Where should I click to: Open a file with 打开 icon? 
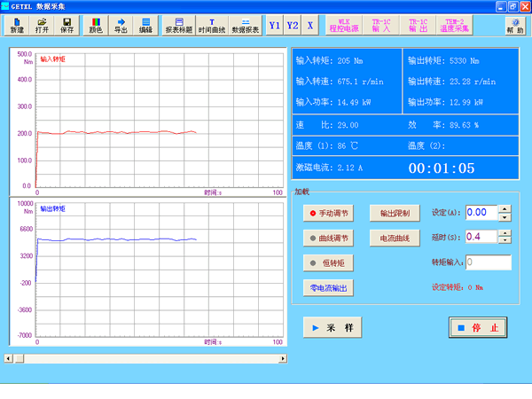click(42, 25)
